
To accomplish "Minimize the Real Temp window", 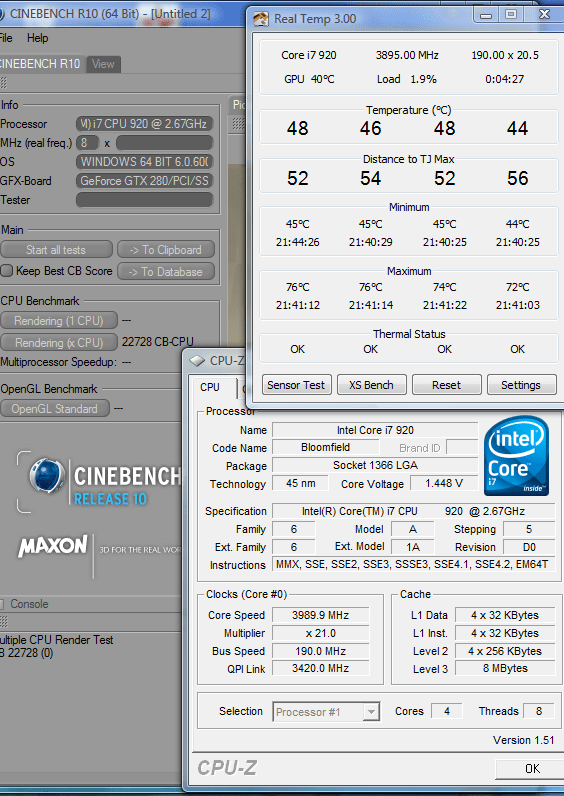I will 486,15.
